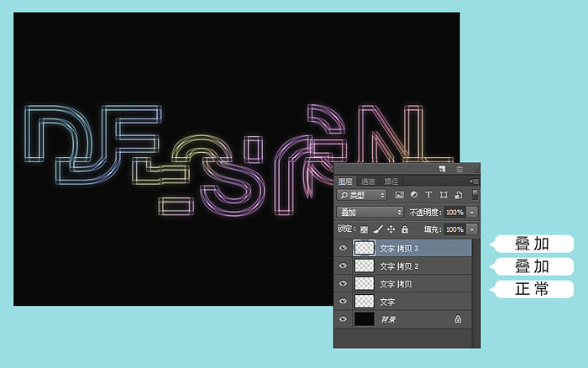Filter layers by smart object type
Screen dimensions: 588x368
(459, 195)
